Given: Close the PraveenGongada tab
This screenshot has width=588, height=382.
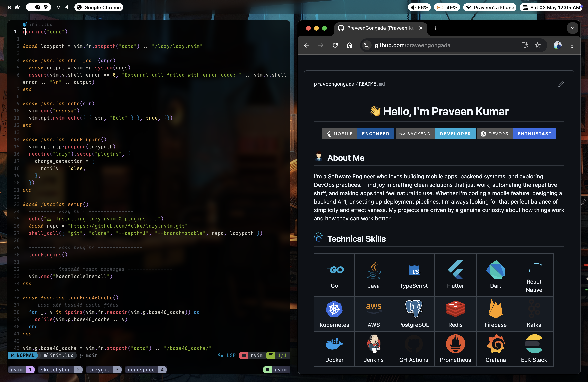Looking at the screenshot, I should 421,28.
